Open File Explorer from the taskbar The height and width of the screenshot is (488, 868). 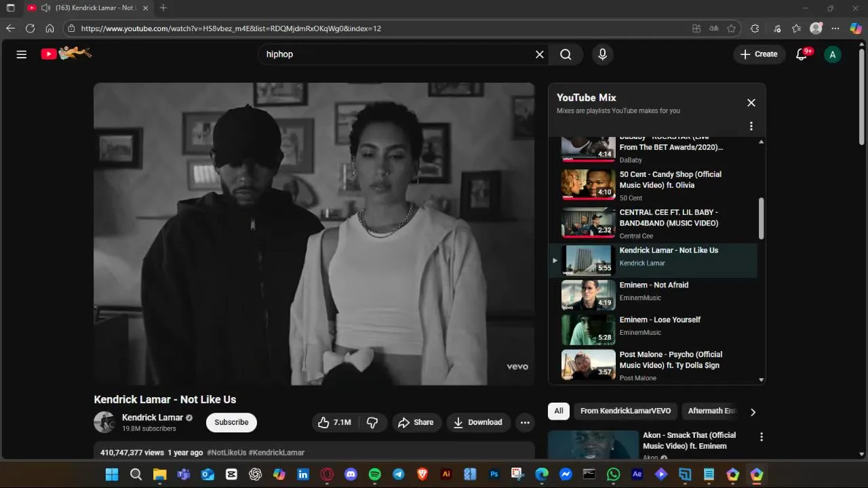(x=159, y=474)
